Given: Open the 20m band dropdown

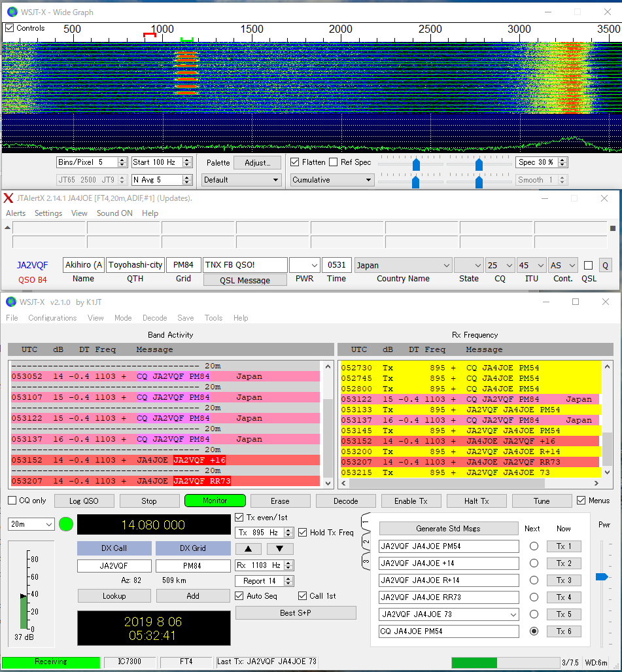Looking at the screenshot, I should 31,524.
